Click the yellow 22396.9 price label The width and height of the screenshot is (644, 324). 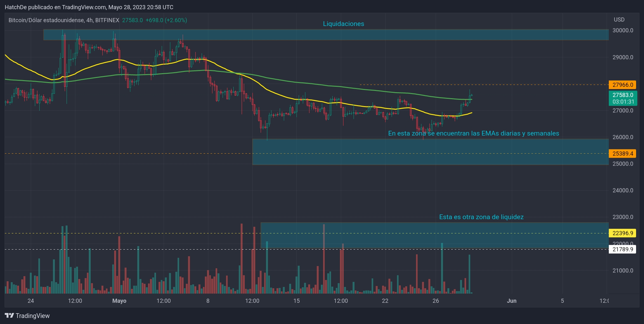click(x=622, y=233)
